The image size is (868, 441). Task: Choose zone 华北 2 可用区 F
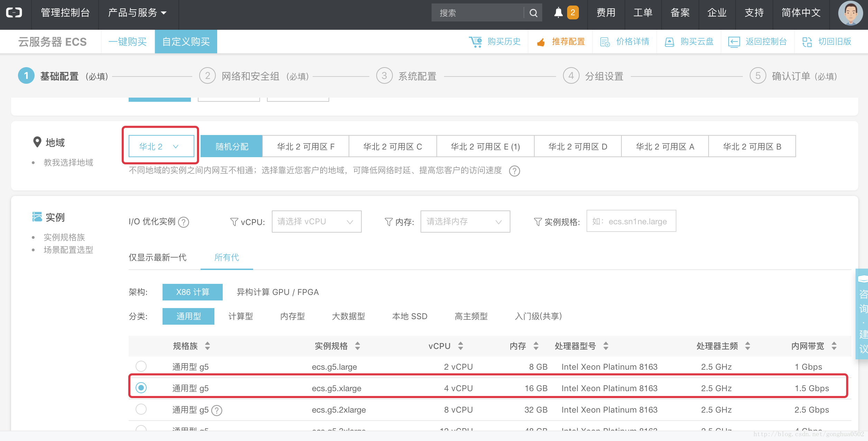[306, 146]
